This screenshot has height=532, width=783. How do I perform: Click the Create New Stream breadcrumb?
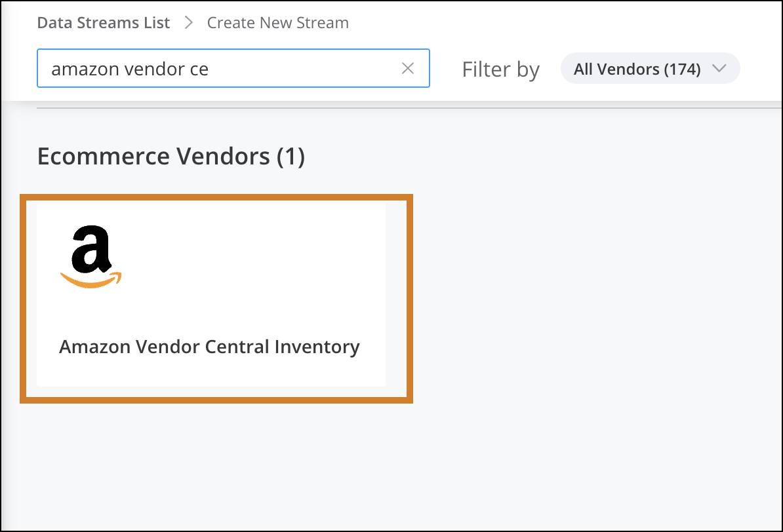coord(277,23)
